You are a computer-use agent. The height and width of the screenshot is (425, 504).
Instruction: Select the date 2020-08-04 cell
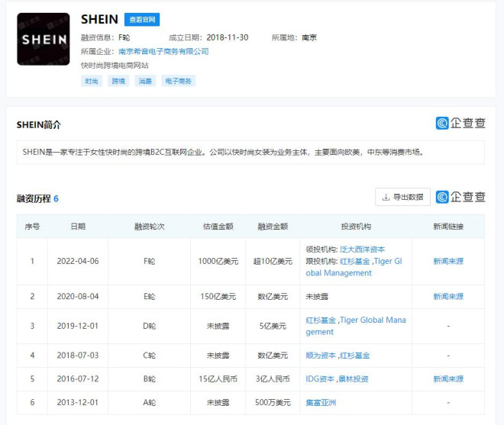point(78,297)
